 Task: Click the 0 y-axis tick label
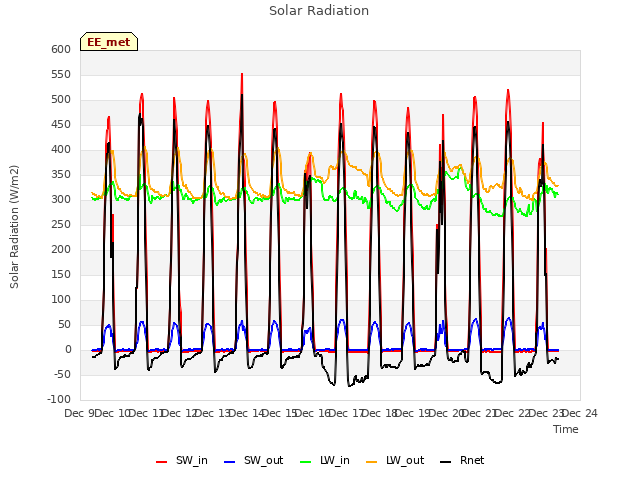(68, 349)
